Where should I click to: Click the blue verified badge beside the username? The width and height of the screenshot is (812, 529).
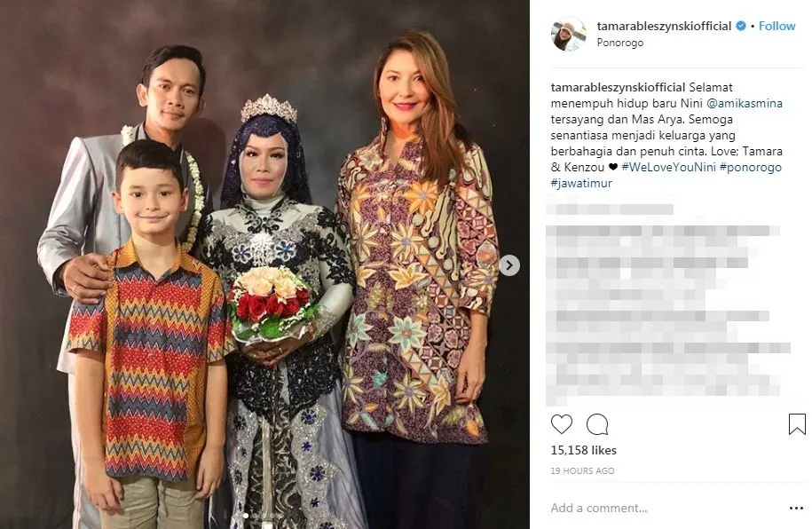[x=741, y=26]
